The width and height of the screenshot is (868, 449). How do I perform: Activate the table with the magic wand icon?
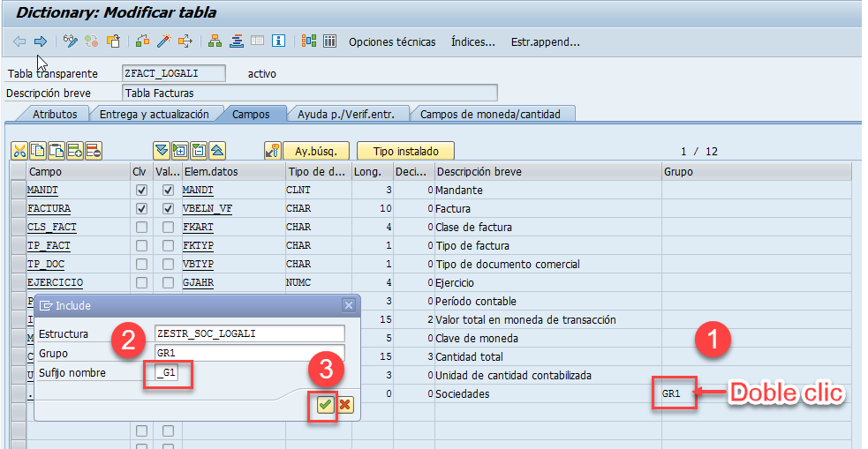pos(164,41)
